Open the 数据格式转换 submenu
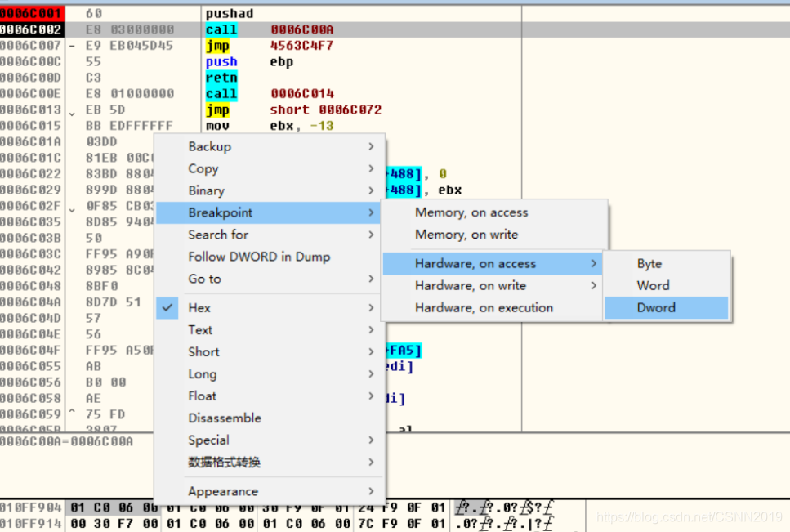The image size is (790, 532). pos(270,463)
